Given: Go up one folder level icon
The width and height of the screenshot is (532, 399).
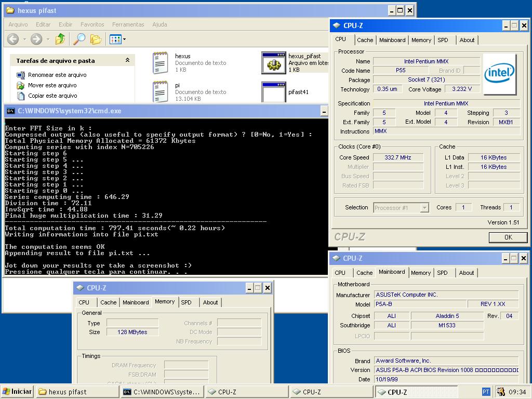Looking at the screenshot, I should 60,39.
